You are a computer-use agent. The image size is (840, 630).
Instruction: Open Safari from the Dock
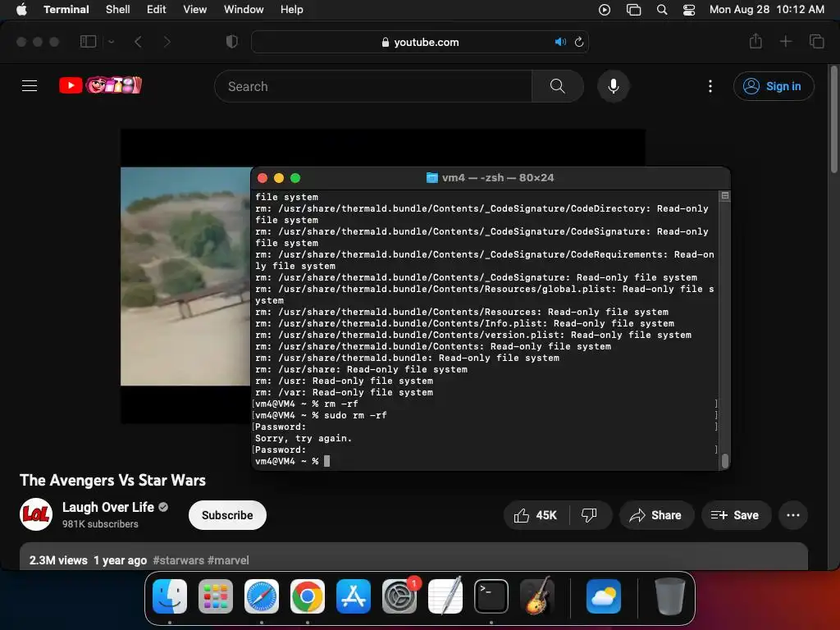262,596
